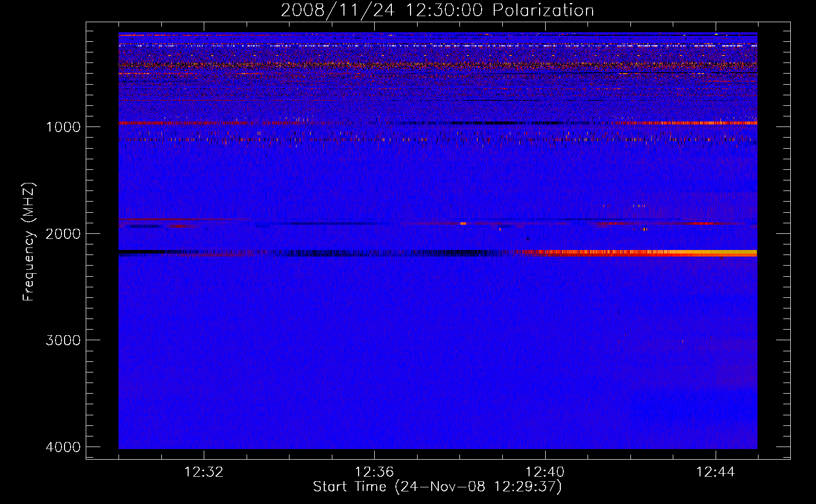
Task: Click the 1000 frequency tick label
Action: (63, 127)
